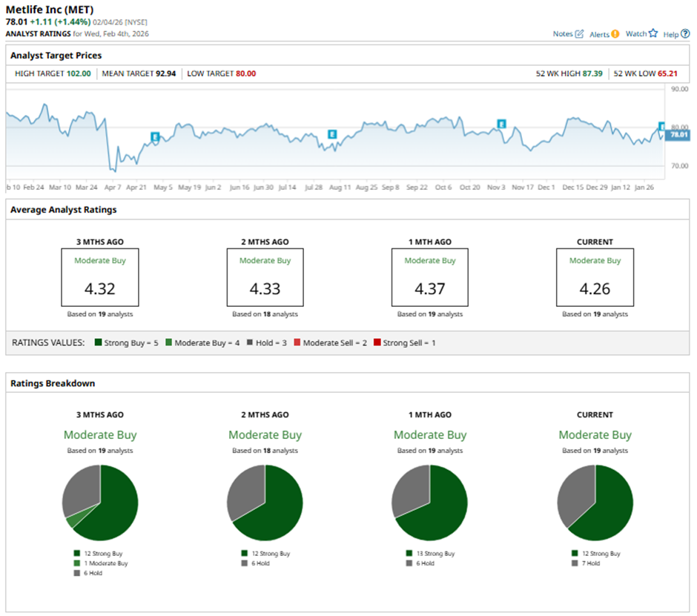The height and width of the screenshot is (616, 697).
Task: Click the Watch star icon
Action: [x=653, y=33]
